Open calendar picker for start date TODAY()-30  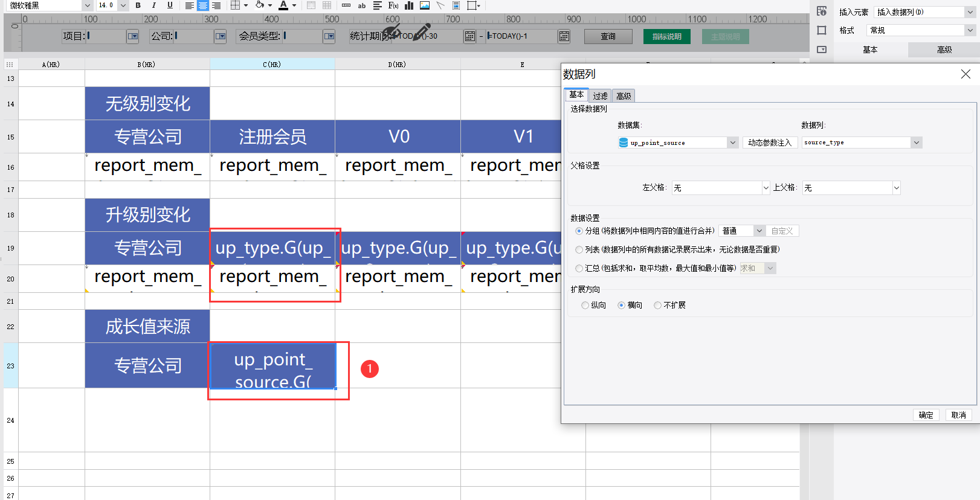469,36
